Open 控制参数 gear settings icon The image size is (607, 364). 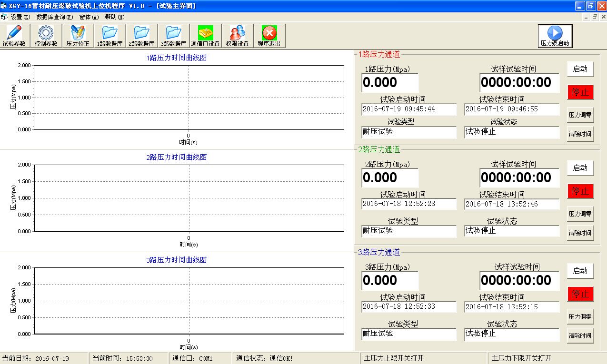pos(46,36)
